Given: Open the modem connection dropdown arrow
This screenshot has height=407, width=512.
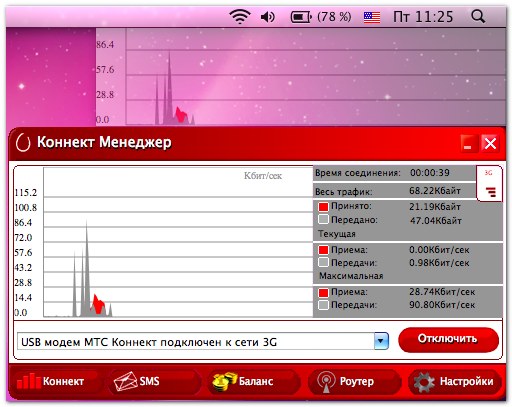Looking at the screenshot, I should point(381,341).
